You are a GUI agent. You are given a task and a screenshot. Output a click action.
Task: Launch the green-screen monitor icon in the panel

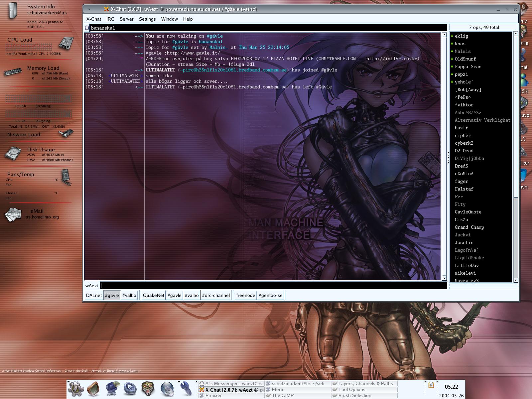93,389
